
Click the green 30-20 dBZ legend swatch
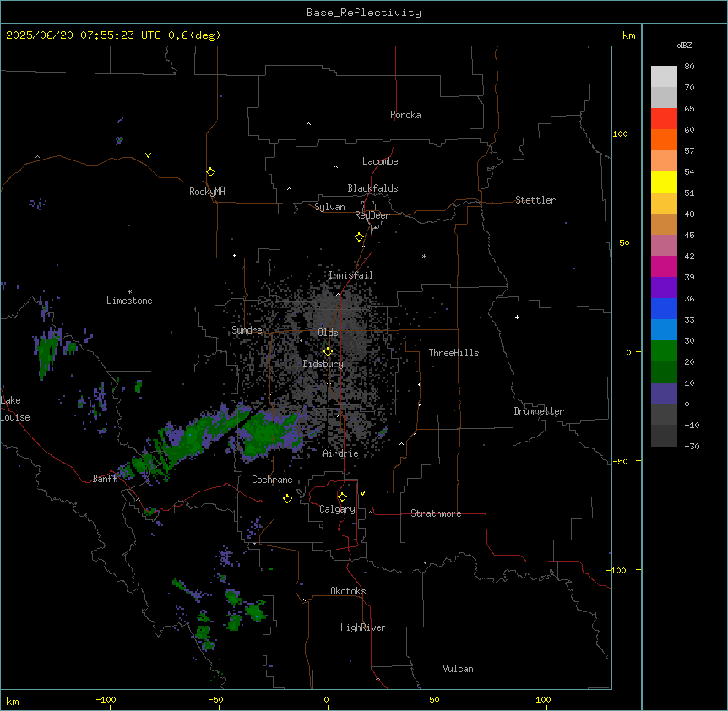(x=664, y=351)
